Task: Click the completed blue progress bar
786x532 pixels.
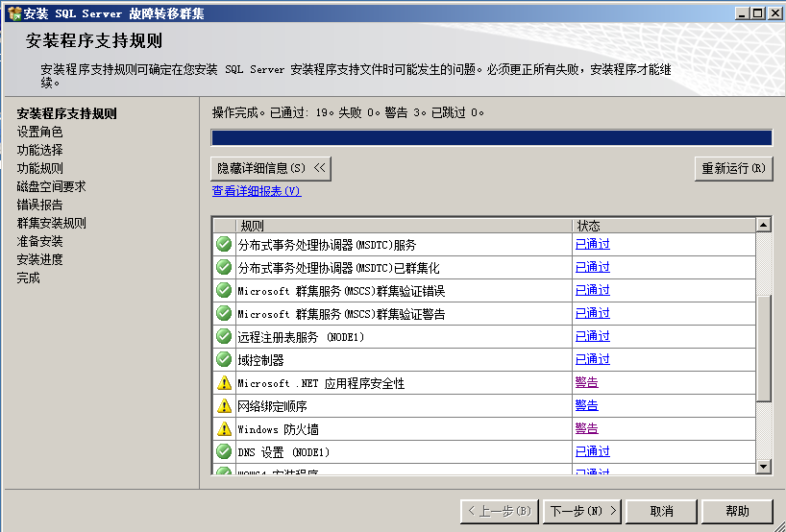Action: pyautogui.click(x=491, y=137)
